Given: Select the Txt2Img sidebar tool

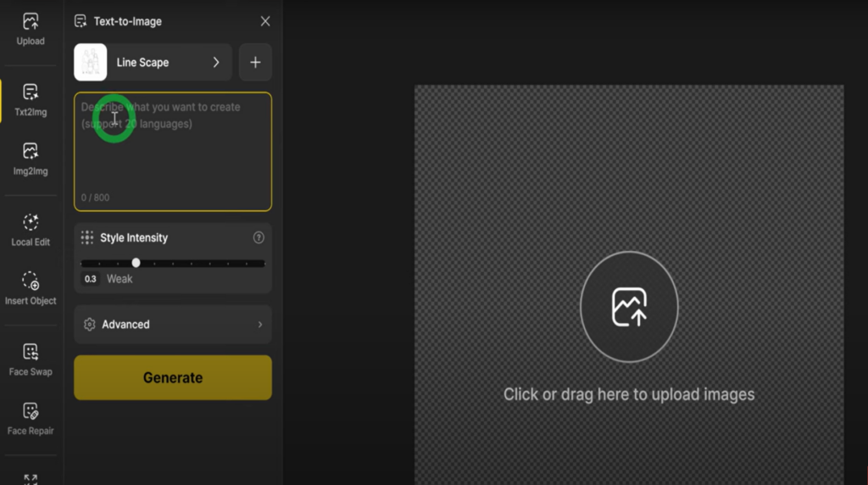Looking at the screenshot, I should (x=31, y=100).
